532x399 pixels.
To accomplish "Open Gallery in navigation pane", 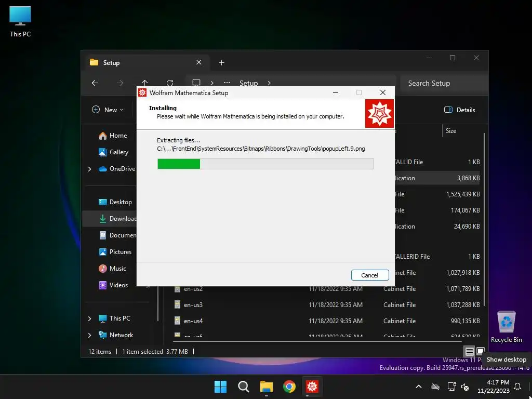I will point(113,152).
